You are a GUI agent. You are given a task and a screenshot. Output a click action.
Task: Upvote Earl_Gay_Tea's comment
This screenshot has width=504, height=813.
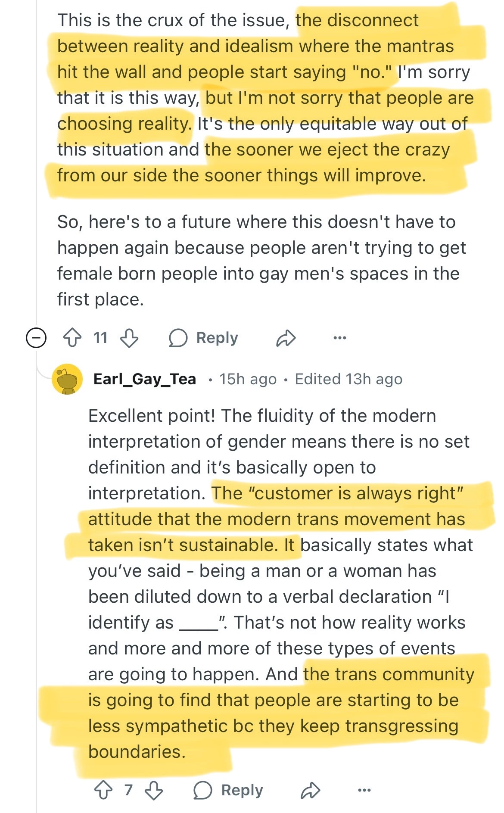[103, 790]
